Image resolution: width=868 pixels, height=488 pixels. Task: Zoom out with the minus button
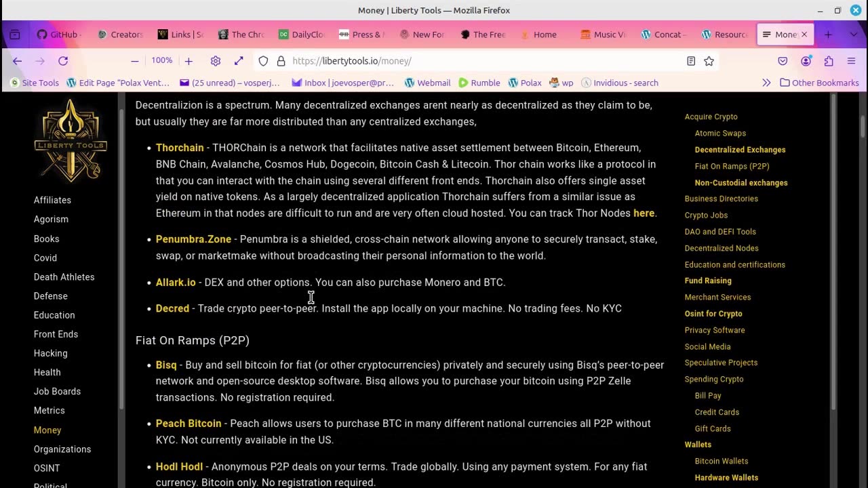(x=135, y=61)
